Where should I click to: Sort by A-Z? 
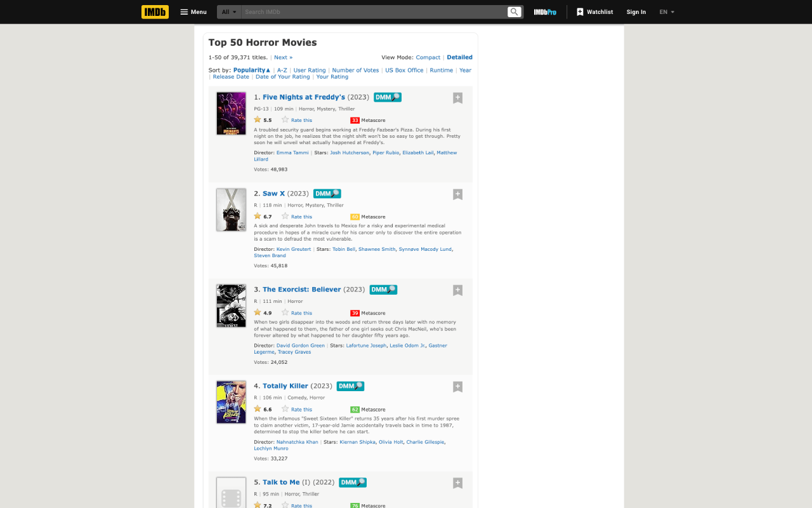pyautogui.click(x=282, y=70)
